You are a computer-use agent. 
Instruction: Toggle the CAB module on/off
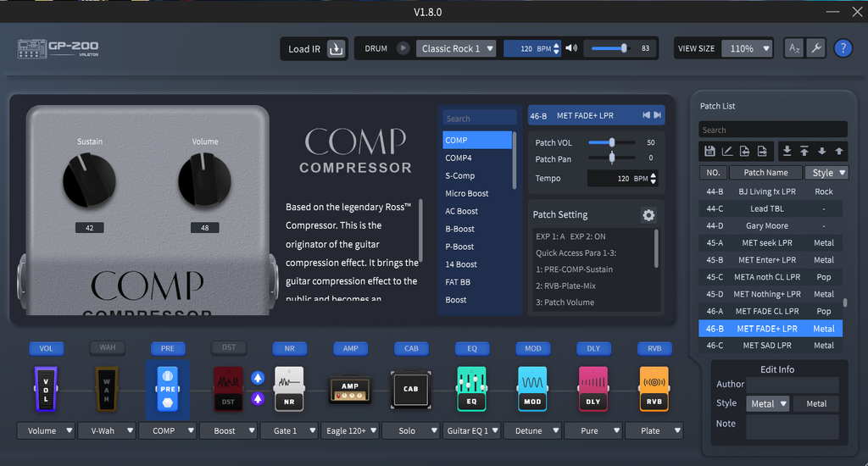coord(411,348)
